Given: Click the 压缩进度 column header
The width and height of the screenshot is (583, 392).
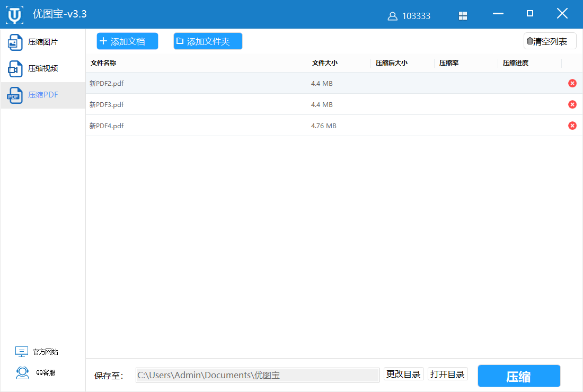Looking at the screenshot, I should pyautogui.click(x=515, y=63).
